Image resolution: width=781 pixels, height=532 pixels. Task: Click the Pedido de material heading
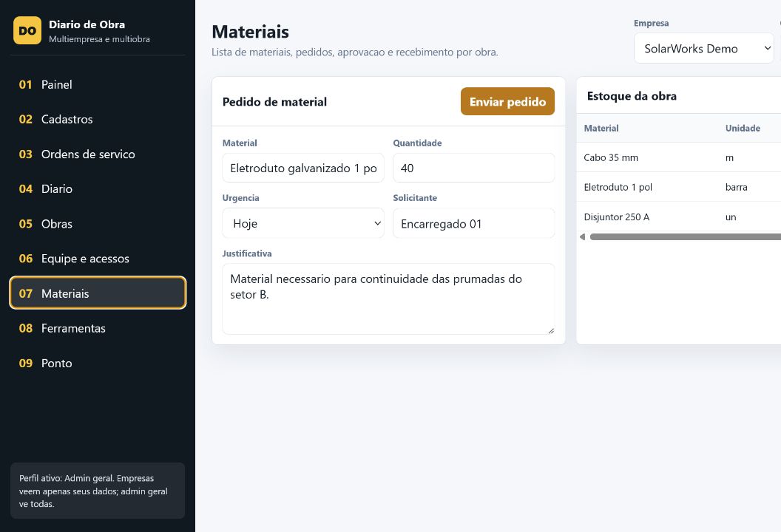point(274,102)
